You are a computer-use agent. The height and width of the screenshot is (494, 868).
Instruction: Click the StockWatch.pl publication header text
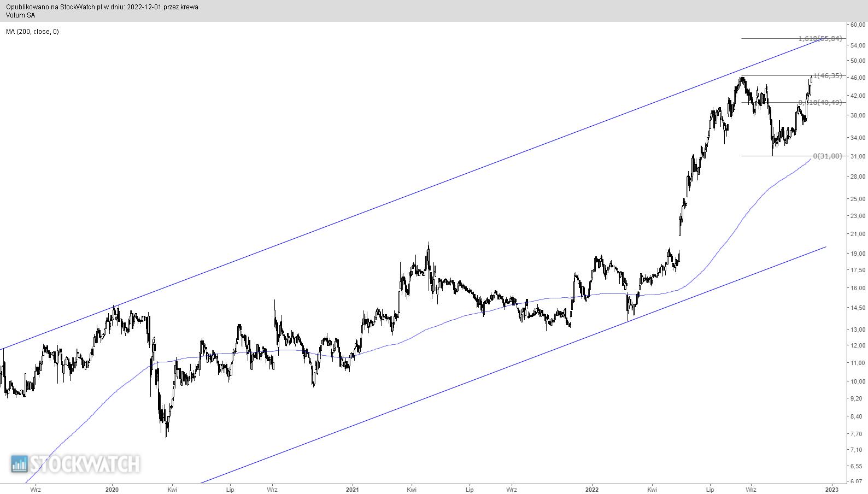[x=102, y=7]
